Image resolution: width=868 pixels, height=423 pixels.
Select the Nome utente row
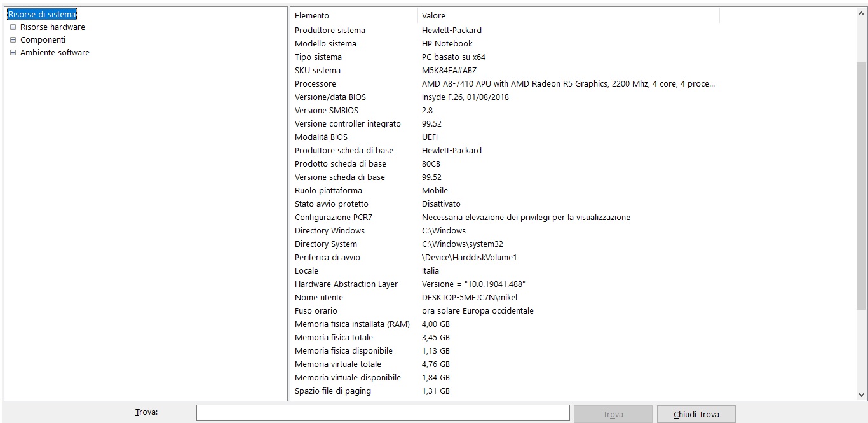(505, 297)
